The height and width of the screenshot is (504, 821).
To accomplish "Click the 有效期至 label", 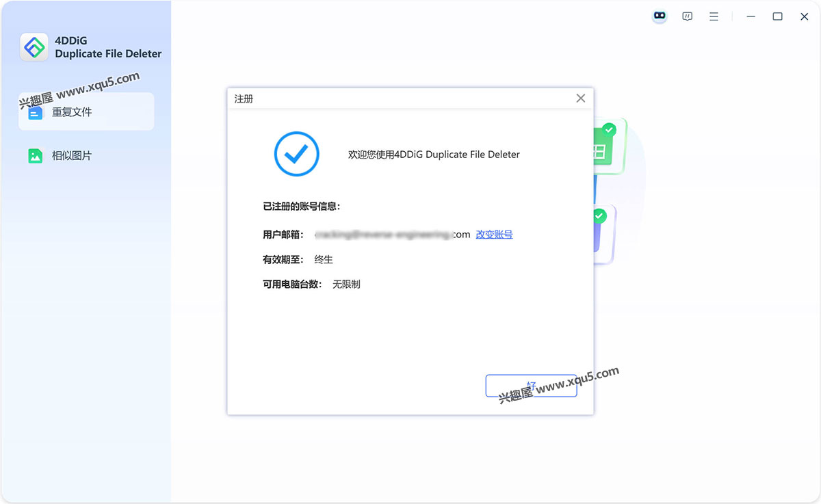I will (283, 259).
